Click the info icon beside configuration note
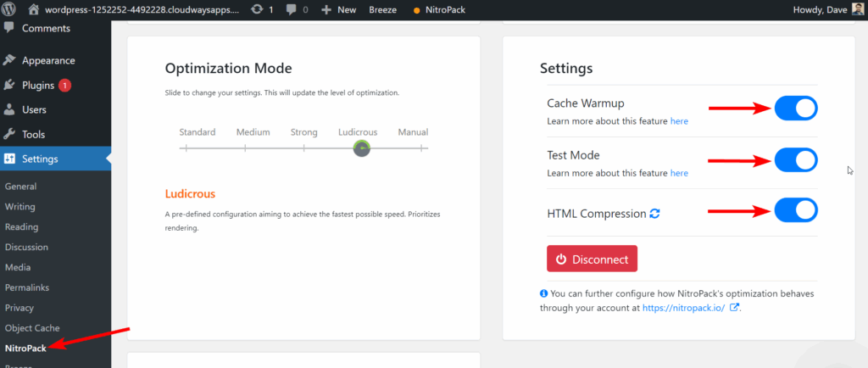The width and height of the screenshot is (868, 368). tap(543, 293)
